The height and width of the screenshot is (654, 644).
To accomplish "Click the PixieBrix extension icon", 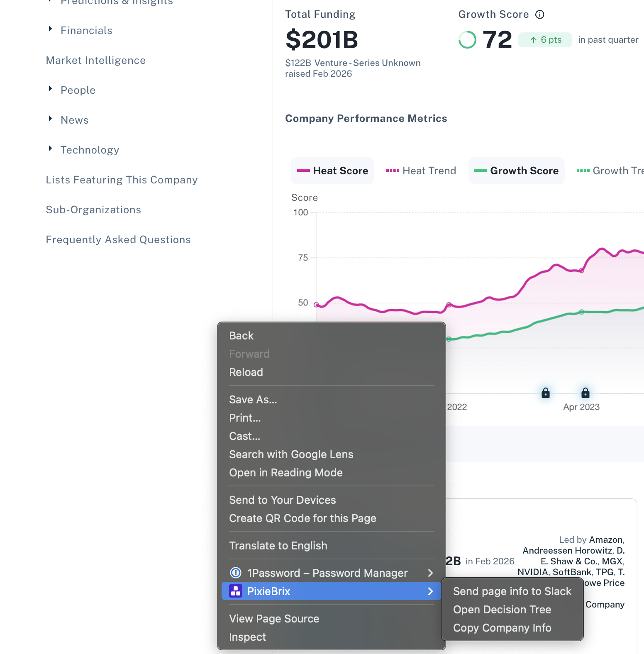I will [x=236, y=591].
